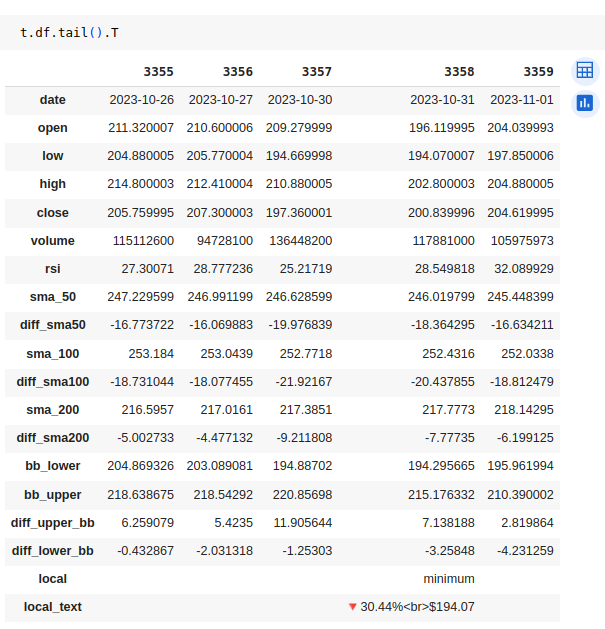
Task: Click the 'low' row label
Action: point(53,156)
